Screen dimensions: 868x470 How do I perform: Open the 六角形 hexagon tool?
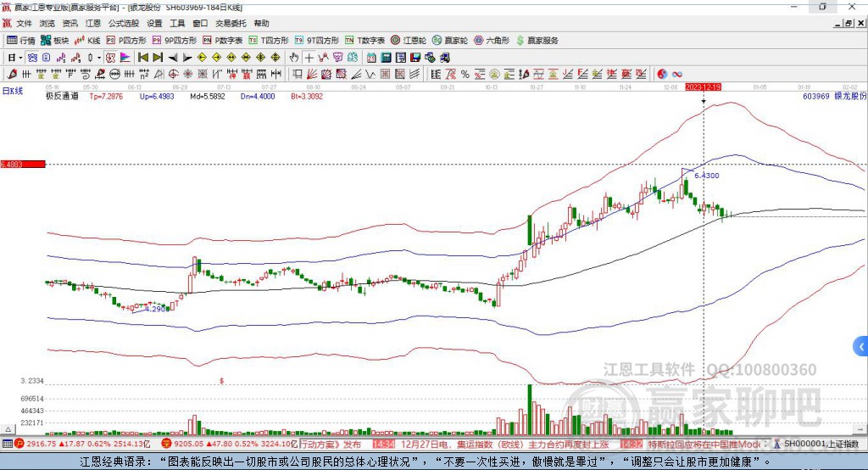[x=492, y=41]
